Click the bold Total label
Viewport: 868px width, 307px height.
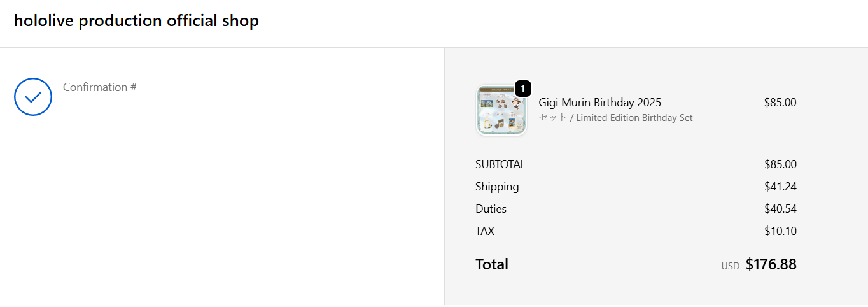492,264
